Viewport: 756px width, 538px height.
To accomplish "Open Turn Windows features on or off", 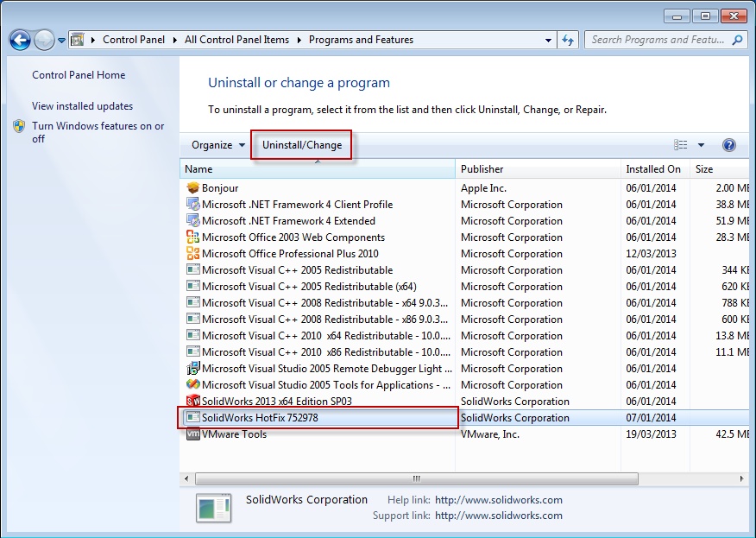I will pos(98,132).
